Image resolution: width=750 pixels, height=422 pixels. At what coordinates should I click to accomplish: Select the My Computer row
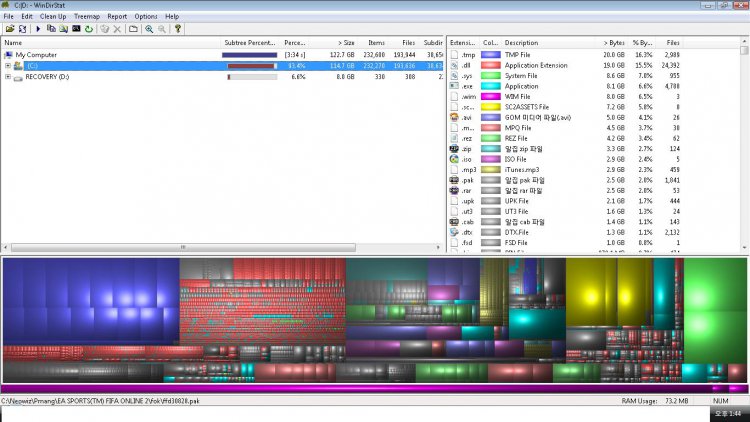point(222,55)
